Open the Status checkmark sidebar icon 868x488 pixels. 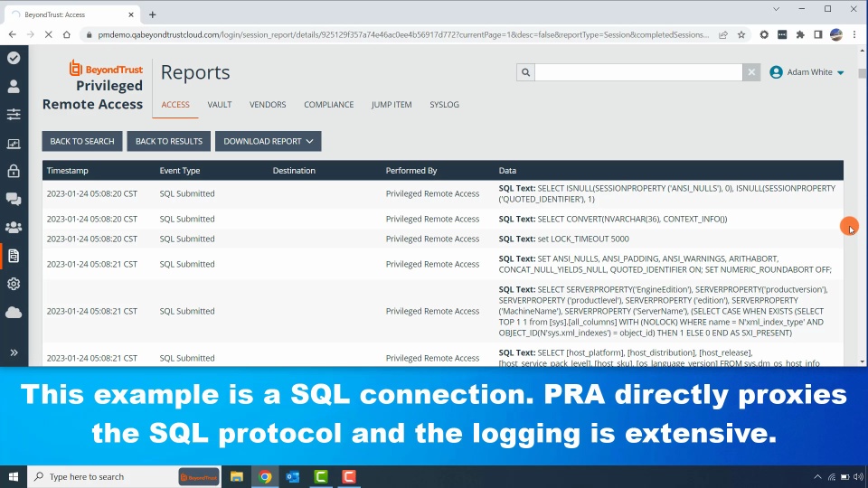14,58
